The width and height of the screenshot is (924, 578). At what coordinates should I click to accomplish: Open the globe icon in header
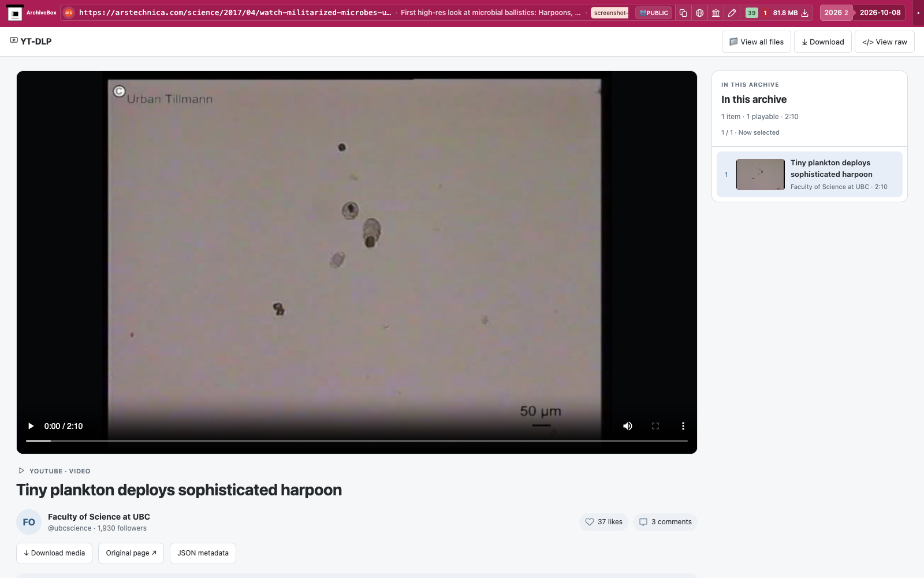point(699,13)
